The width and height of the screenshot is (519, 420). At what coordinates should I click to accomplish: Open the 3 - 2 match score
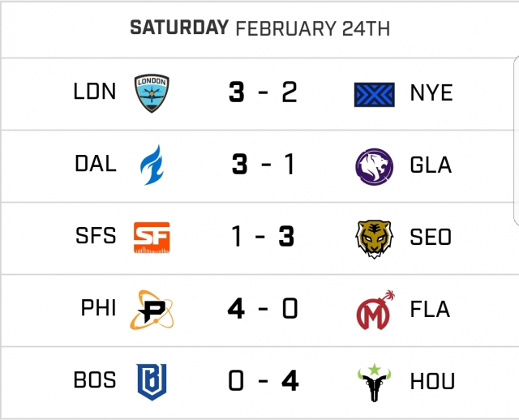tap(263, 93)
